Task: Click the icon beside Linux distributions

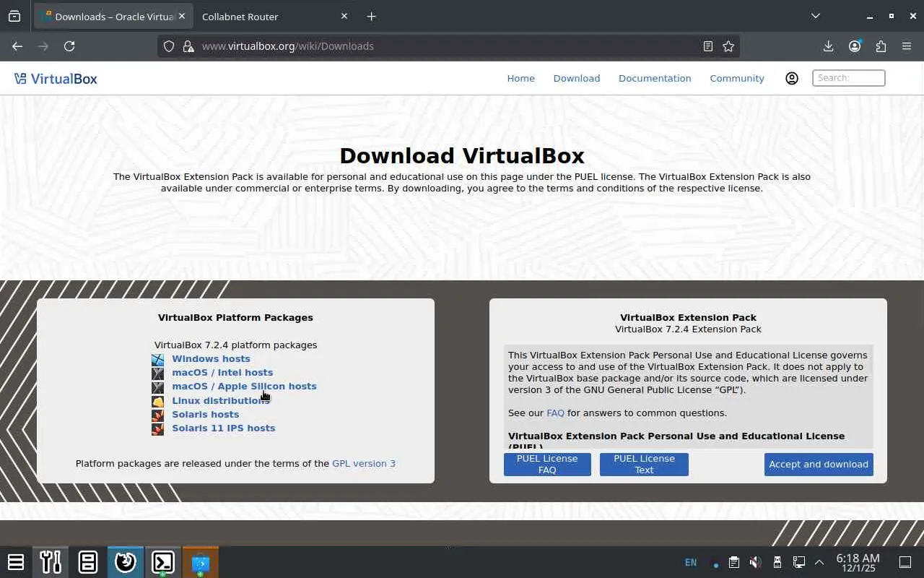Action: pyautogui.click(x=157, y=401)
